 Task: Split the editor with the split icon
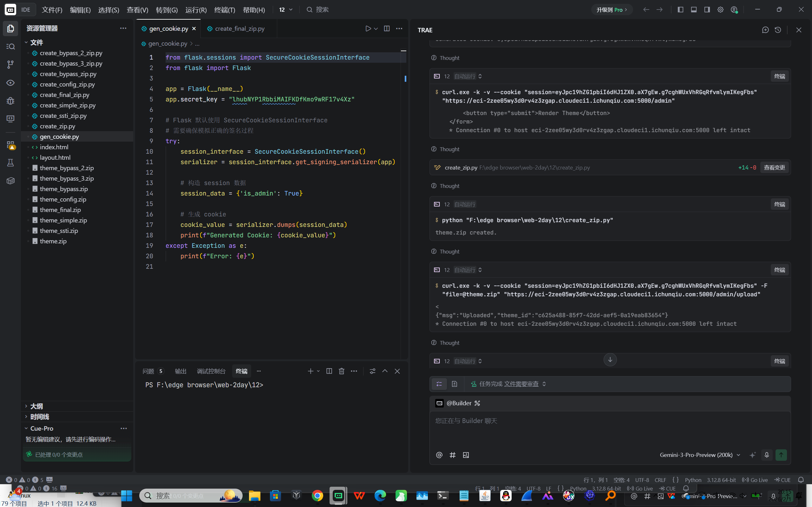tap(387, 29)
